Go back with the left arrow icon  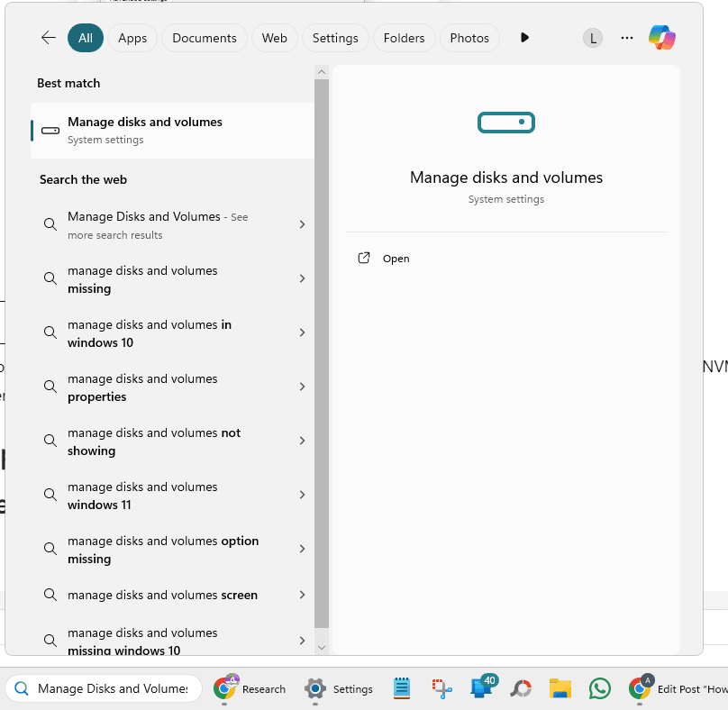(x=49, y=38)
